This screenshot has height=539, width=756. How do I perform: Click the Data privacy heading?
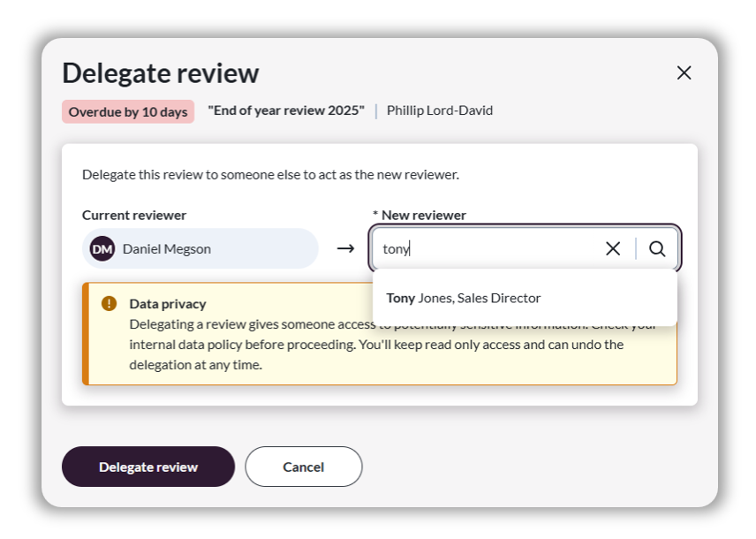[168, 304]
